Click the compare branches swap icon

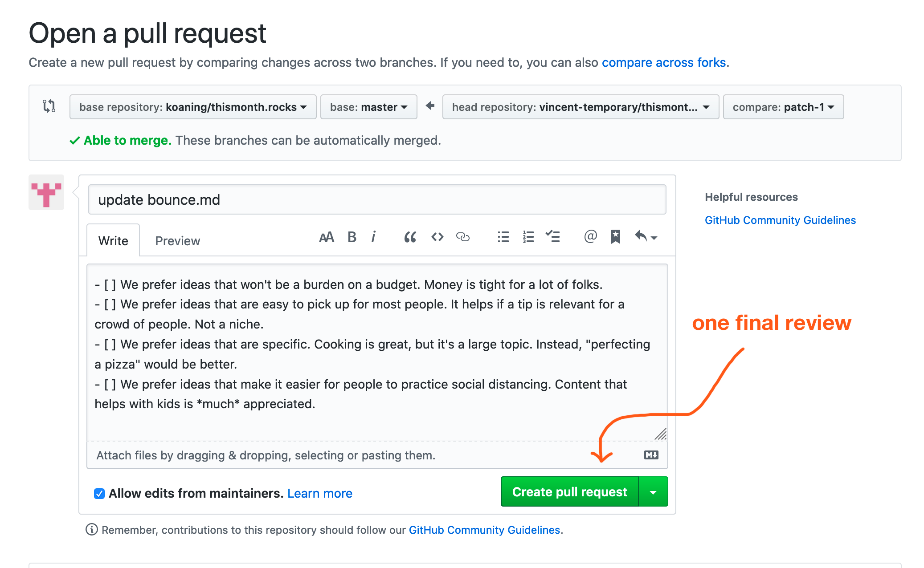(49, 106)
